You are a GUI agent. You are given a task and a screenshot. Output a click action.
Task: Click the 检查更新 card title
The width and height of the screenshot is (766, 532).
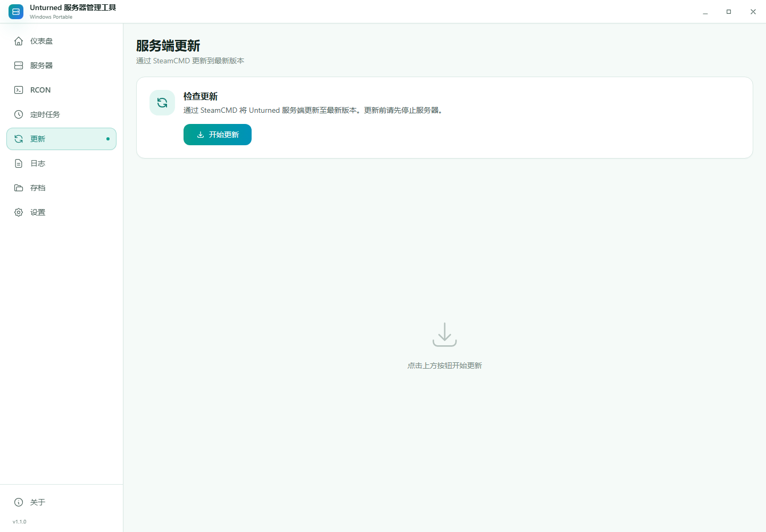[x=201, y=96]
